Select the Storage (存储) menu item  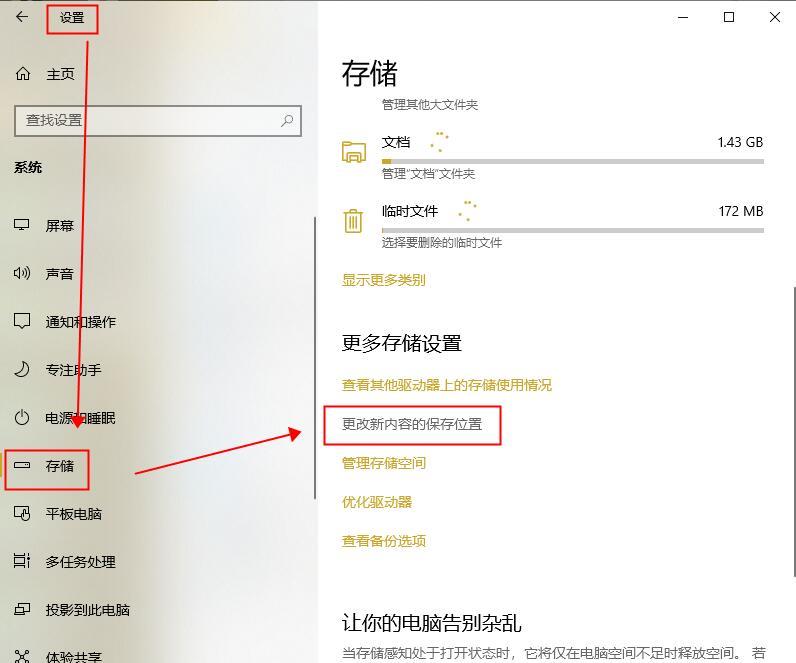tap(59, 466)
